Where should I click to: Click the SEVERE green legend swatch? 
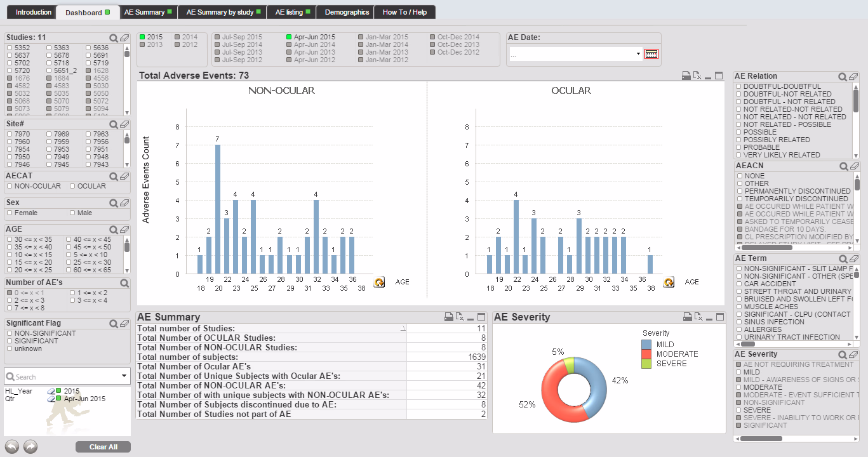646,364
